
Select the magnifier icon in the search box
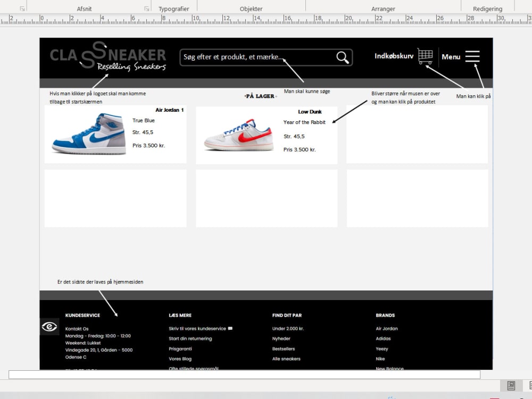[342, 57]
